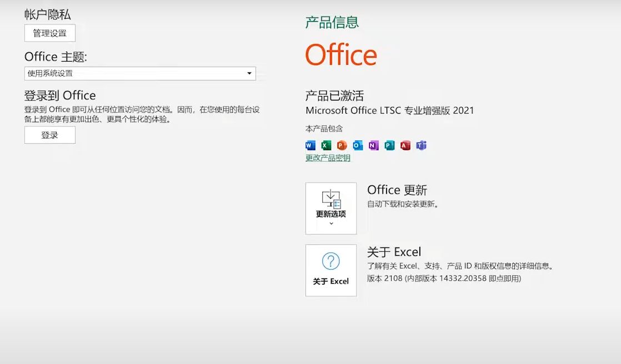Open the 更改产品密钥 link

pos(328,158)
